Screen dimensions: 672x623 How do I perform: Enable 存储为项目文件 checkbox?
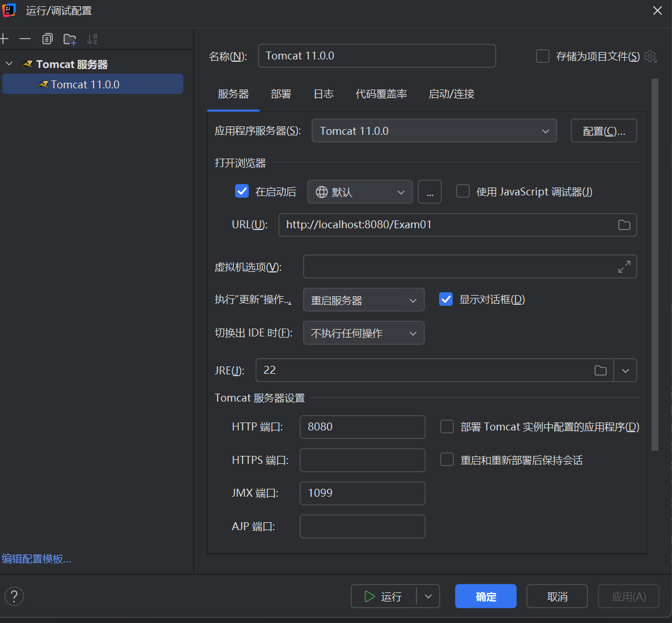(543, 56)
